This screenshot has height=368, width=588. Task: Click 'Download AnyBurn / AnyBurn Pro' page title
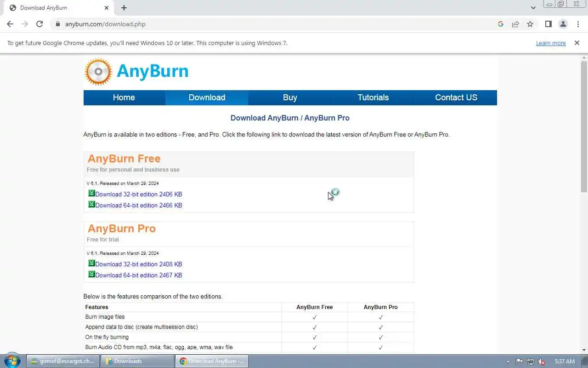coord(290,118)
